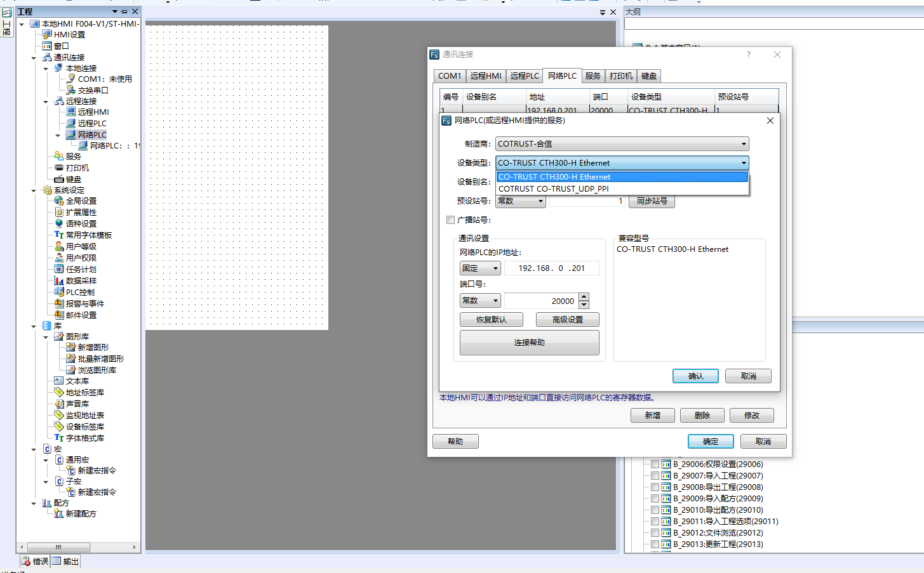Click the 窗口 tree node icon

(47, 46)
